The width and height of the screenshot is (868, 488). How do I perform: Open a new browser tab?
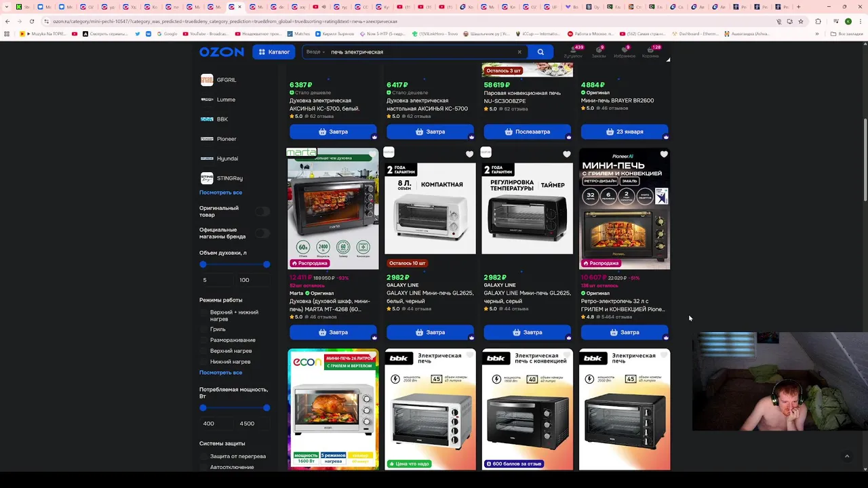[x=799, y=7]
